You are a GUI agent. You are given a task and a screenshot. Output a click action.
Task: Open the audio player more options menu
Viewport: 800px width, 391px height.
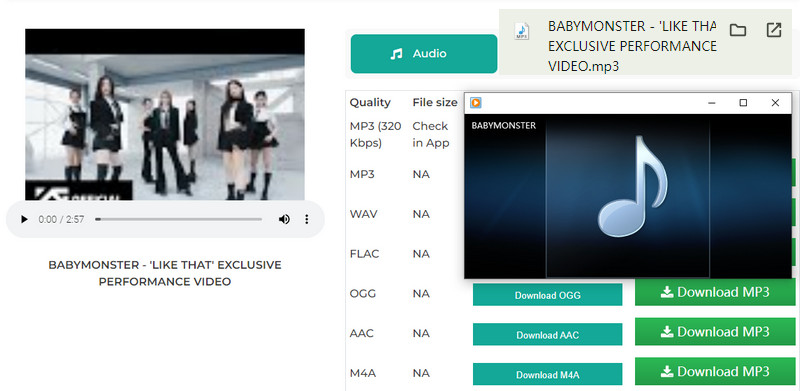click(307, 219)
